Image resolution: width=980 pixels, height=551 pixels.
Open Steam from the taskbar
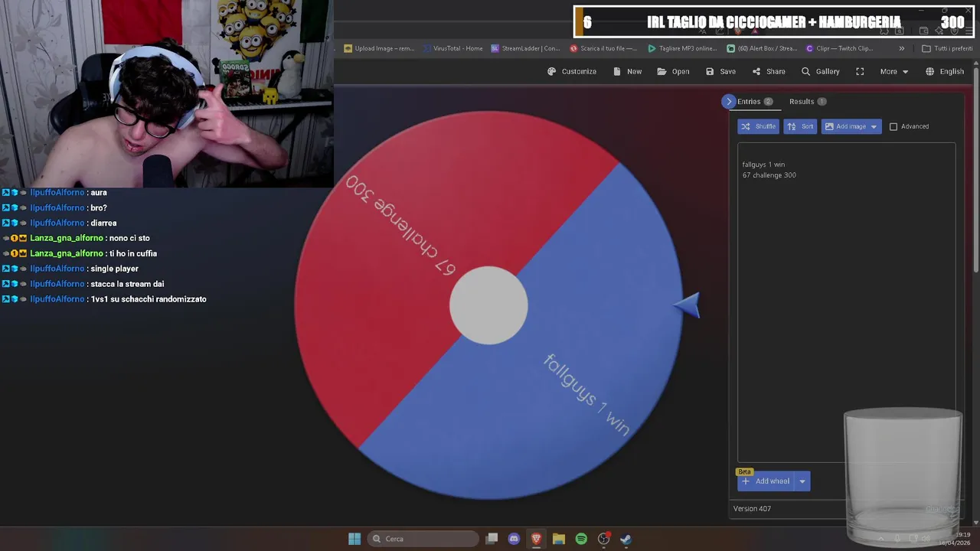click(626, 539)
